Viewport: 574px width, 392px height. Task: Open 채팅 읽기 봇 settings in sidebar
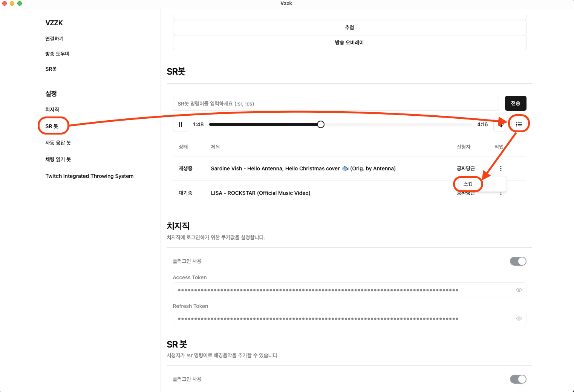click(58, 159)
